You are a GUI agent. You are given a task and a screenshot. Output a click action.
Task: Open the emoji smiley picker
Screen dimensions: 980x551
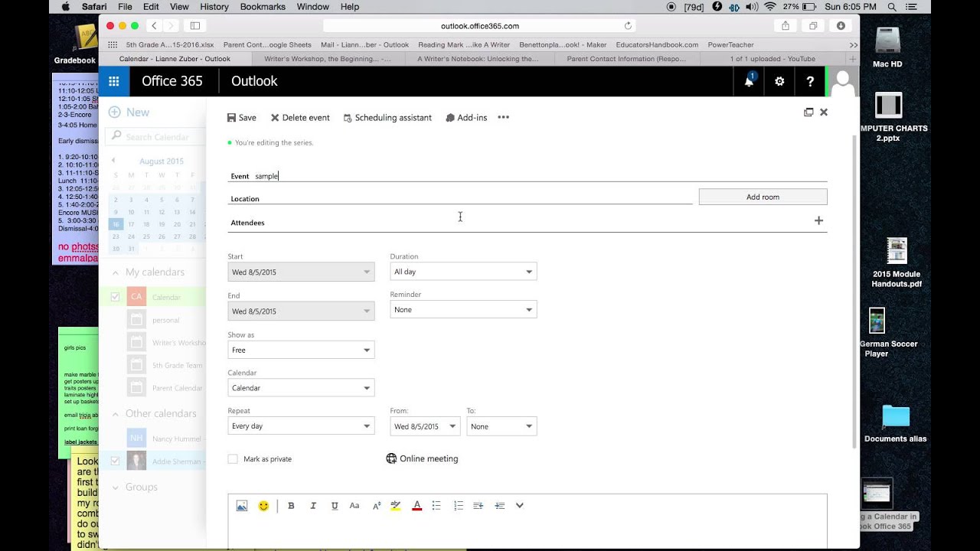tap(263, 506)
